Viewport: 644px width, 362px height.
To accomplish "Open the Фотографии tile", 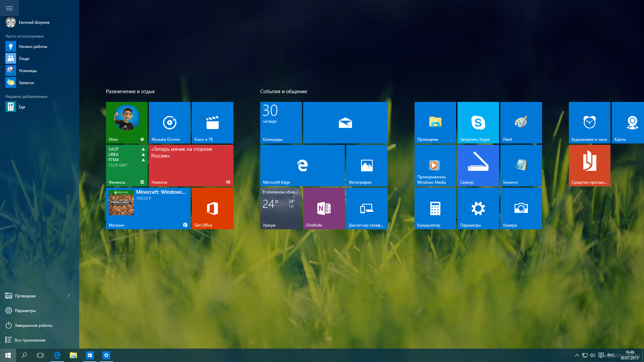I will [367, 166].
